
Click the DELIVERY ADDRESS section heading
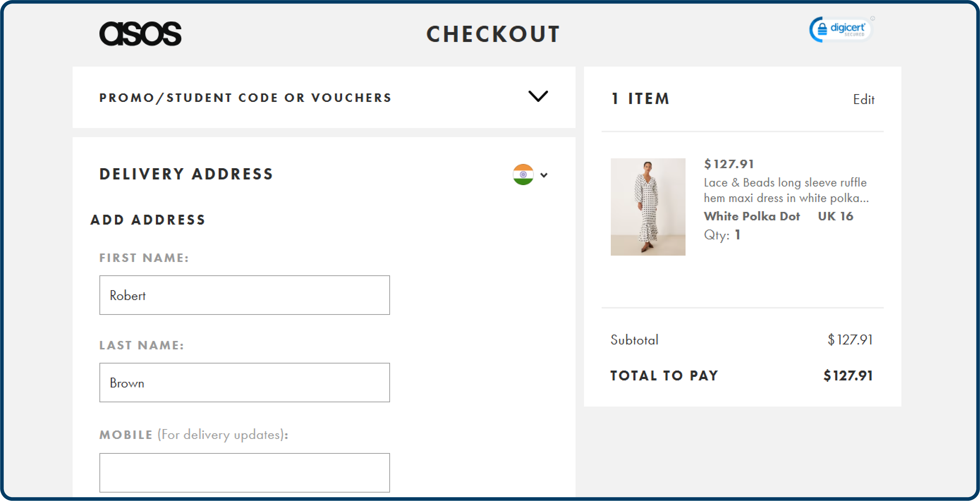(185, 174)
